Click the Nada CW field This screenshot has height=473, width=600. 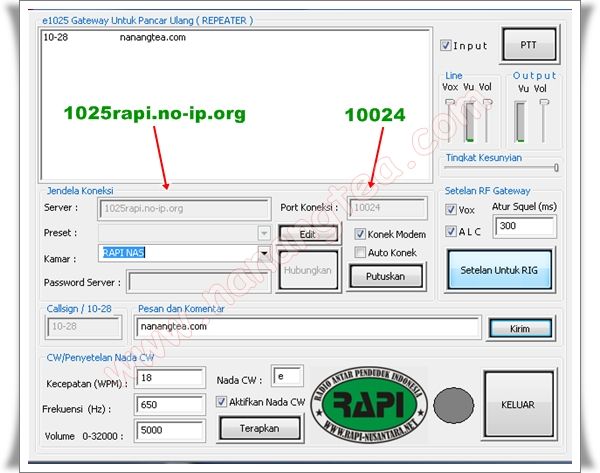(x=287, y=376)
